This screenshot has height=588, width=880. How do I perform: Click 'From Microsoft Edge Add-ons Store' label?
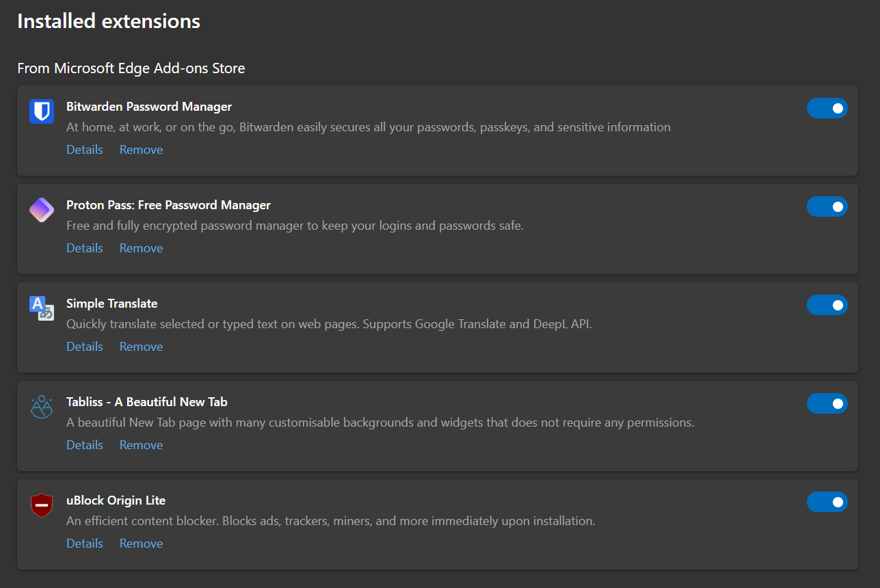pyautogui.click(x=131, y=68)
